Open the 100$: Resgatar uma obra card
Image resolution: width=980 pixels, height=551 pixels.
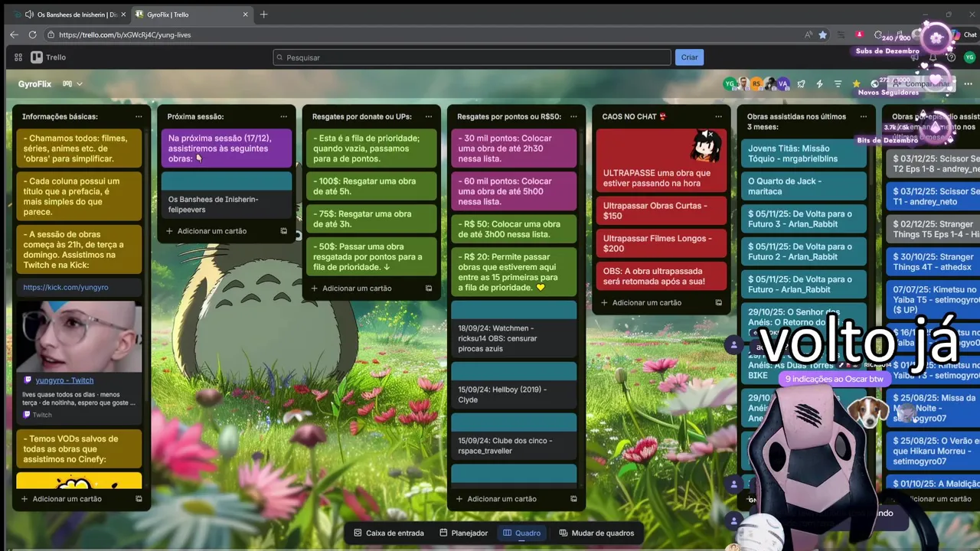(371, 186)
